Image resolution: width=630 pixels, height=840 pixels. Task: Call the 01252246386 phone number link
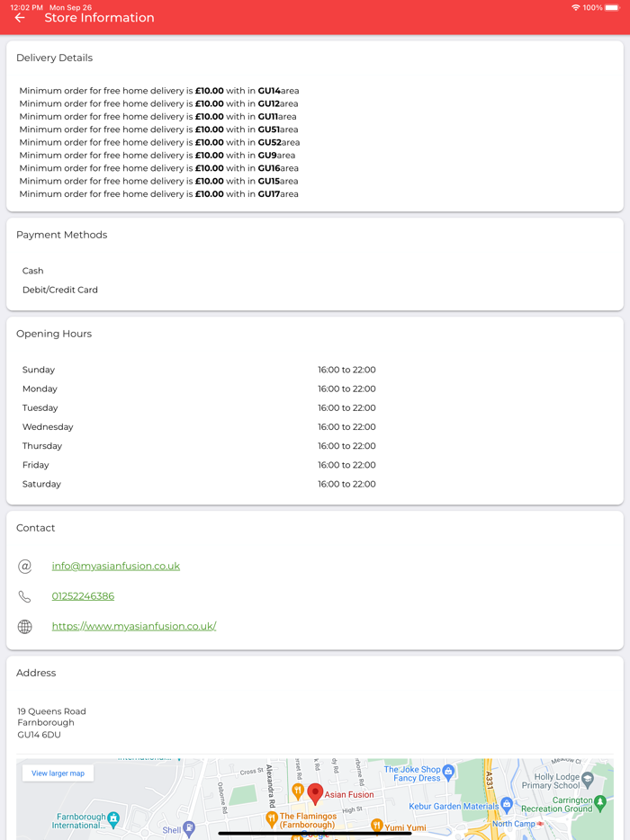pos(83,596)
